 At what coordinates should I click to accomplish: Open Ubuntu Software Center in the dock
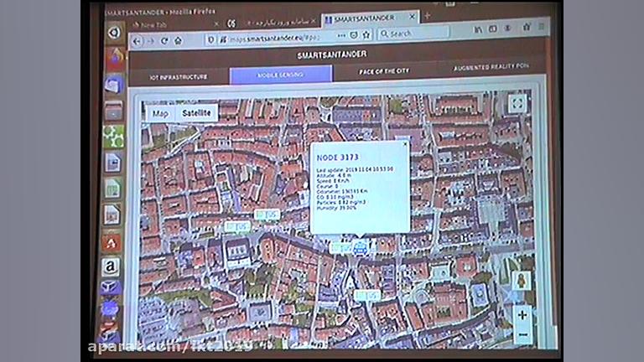111,243
